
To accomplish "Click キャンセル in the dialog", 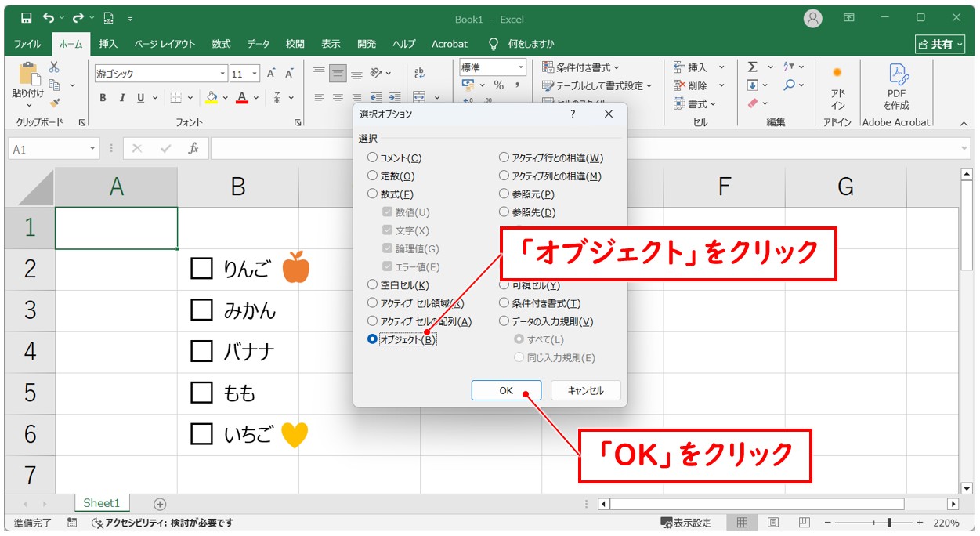I will click(x=586, y=390).
